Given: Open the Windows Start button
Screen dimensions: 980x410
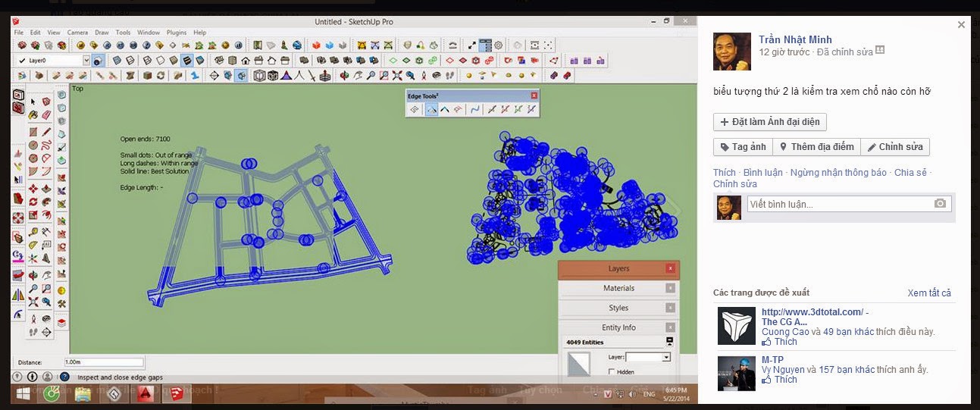Looking at the screenshot, I should click(x=22, y=393).
